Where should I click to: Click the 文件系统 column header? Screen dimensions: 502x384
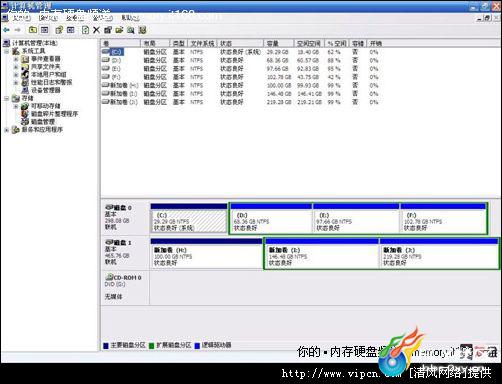pyautogui.click(x=202, y=43)
